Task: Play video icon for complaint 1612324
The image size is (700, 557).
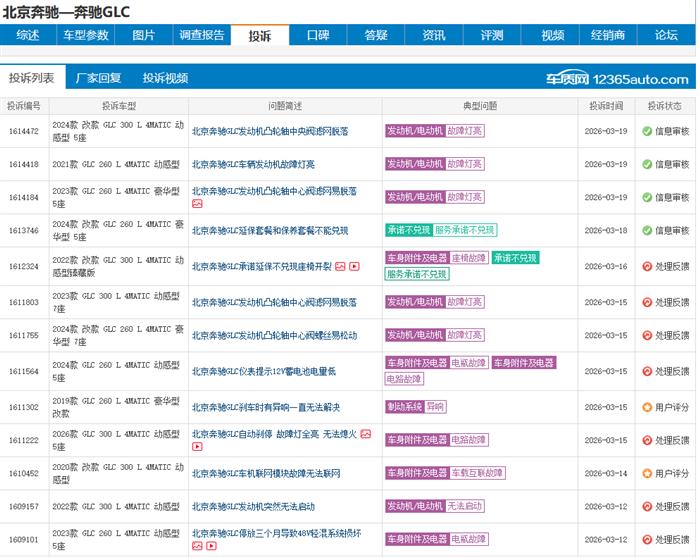Action: pyautogui.click(x=353, y=267)
